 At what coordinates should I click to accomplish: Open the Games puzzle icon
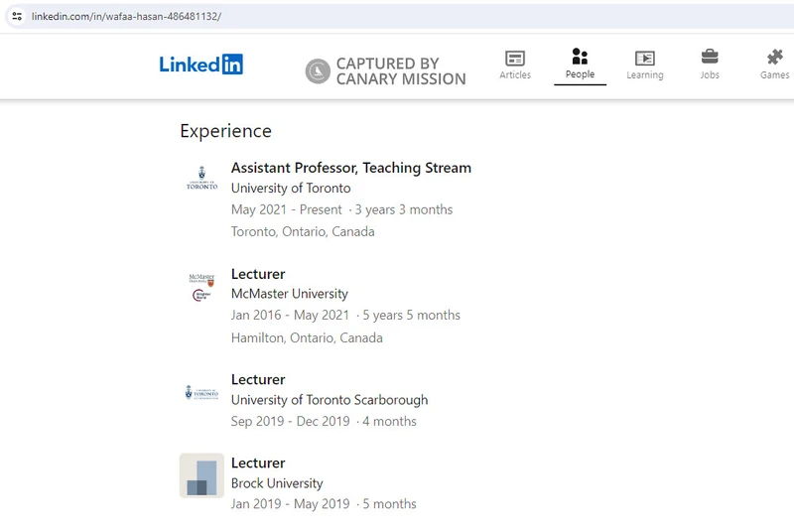tap(774, 57)
